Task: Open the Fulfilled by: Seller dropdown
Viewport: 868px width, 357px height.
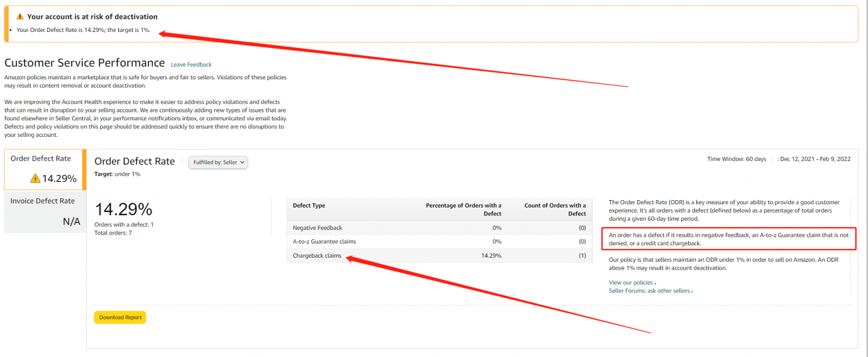Action: point(218,163)
